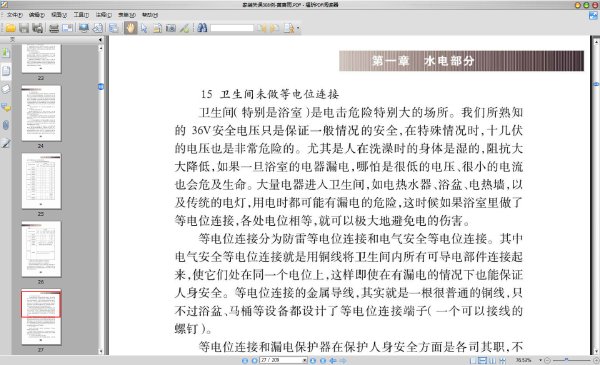
Task: Click the Save As toolbar icon
Action: tap(38, 28)
